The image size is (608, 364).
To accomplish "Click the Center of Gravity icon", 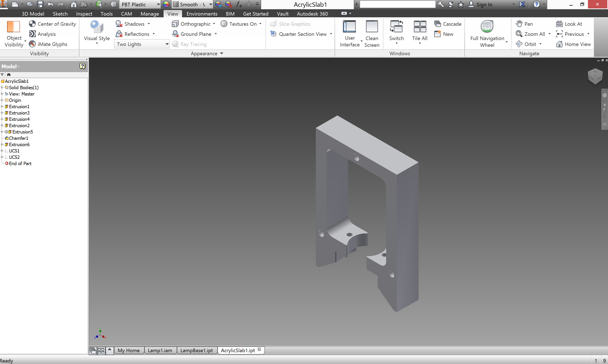I will (x=32, y=24).
